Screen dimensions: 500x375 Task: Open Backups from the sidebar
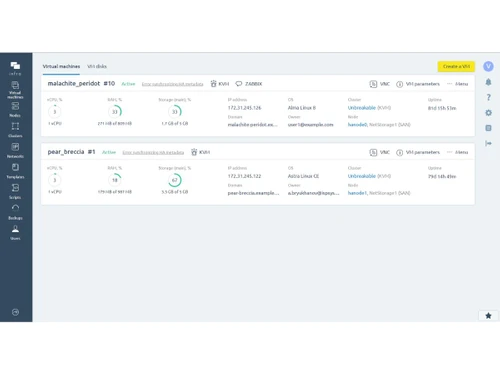[x=15, y=212]
